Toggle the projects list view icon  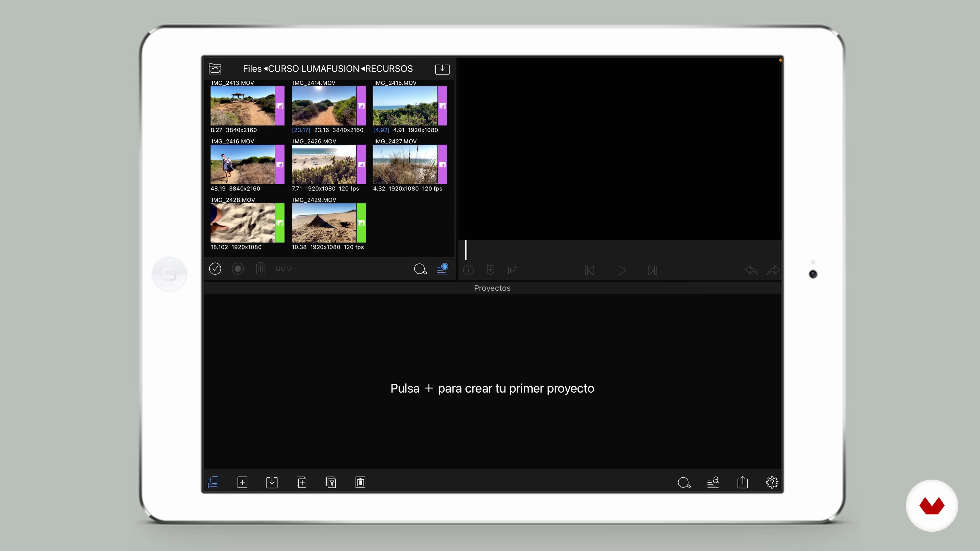tap(213, 482)
